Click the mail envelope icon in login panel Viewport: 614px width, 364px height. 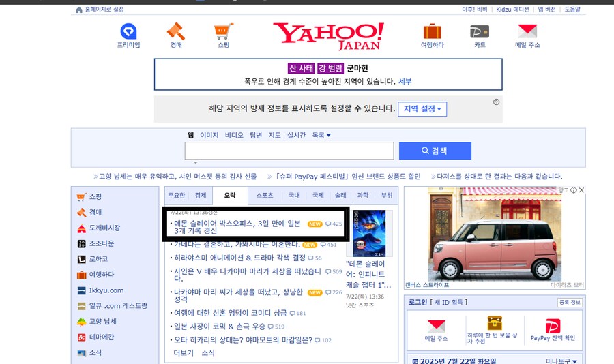[x=436, y=327]
